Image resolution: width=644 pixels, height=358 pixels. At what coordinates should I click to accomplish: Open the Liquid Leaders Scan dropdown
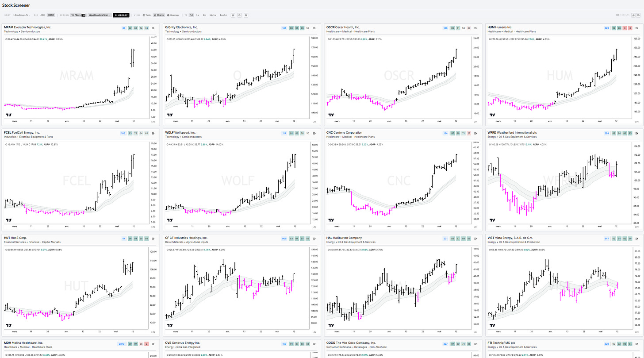99,15
